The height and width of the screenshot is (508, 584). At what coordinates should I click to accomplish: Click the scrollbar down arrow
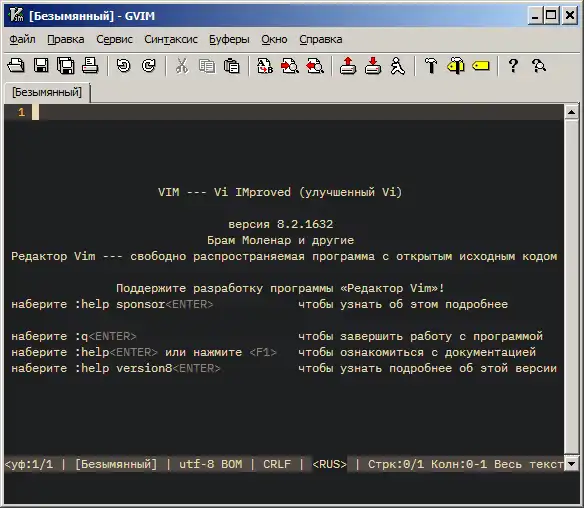[x=571, y=464]
